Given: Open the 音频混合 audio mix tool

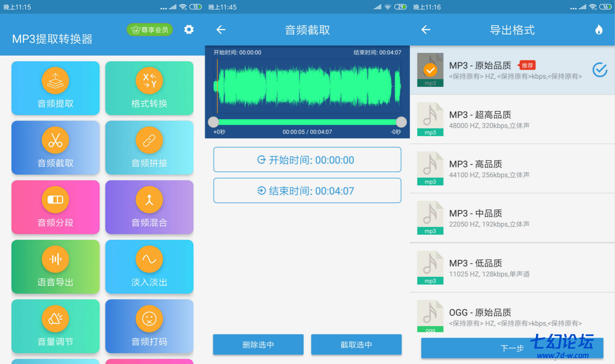Looking at the screenshot, I should [x=149, y=207].
